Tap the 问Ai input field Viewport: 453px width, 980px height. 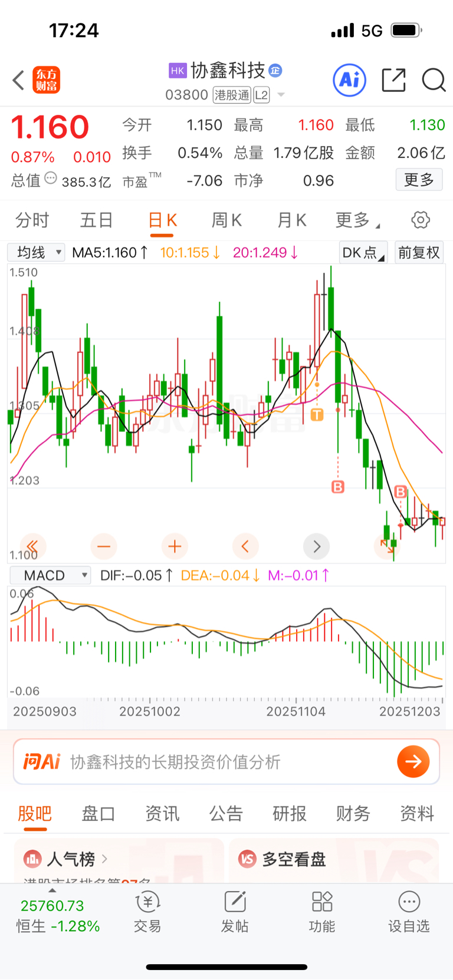tap(226, 761)
